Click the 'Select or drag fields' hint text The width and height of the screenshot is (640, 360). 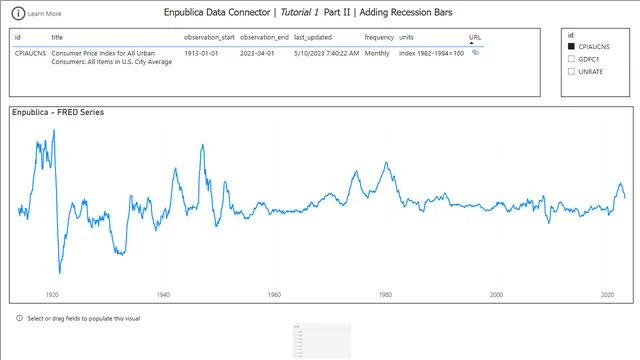[x=84, y=318]
